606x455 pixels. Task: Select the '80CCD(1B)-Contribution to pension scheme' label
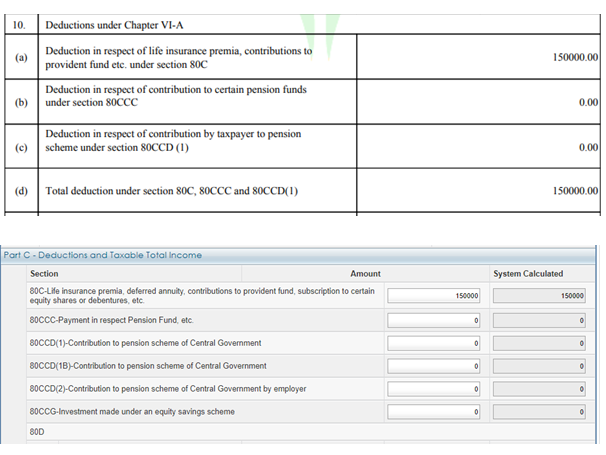[x=148, y=366]
